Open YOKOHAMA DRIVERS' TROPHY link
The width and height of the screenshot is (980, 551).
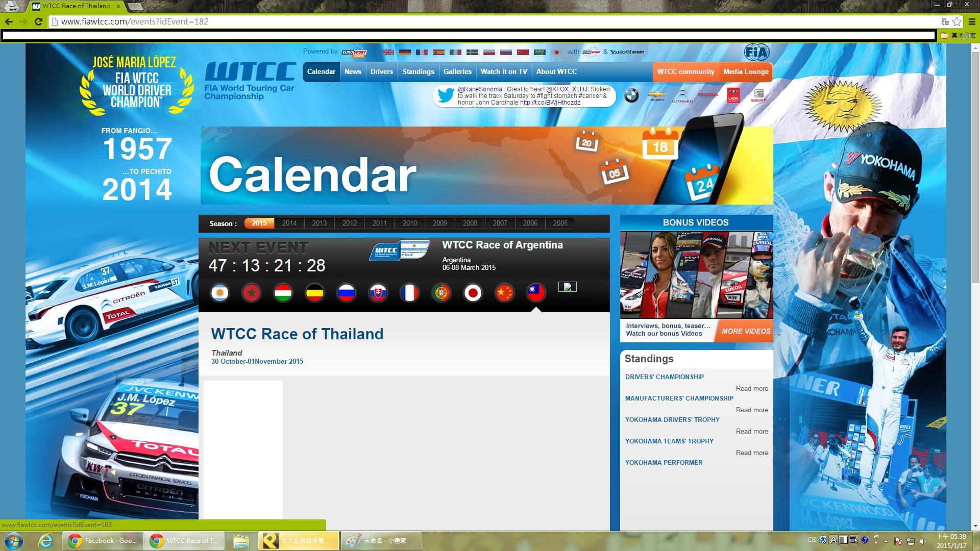pyautogui.click(x=672, y=420)
